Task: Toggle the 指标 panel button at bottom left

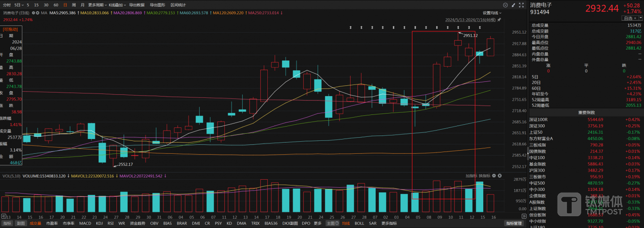Action: pyautogui.click(x=7, y=223)
